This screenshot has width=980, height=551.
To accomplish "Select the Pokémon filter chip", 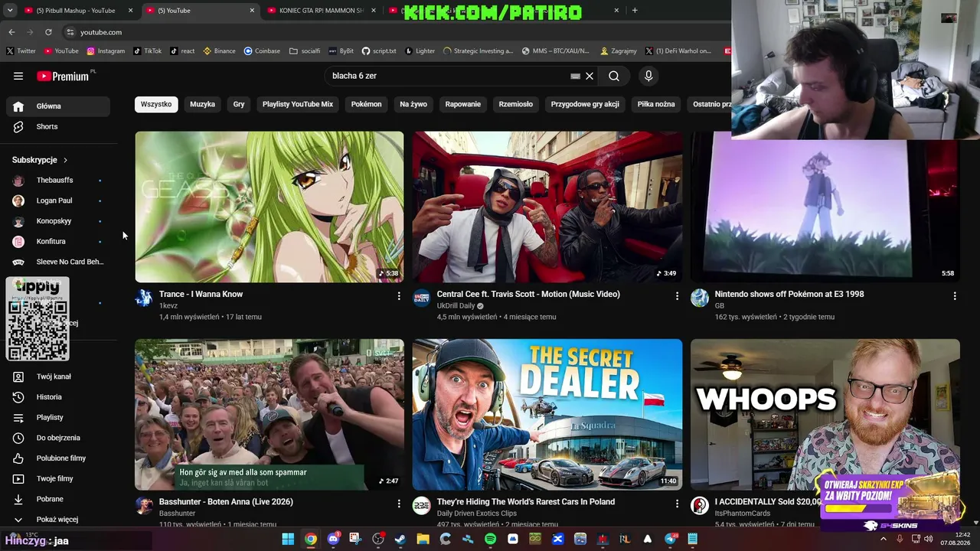I will pos(366,104).
